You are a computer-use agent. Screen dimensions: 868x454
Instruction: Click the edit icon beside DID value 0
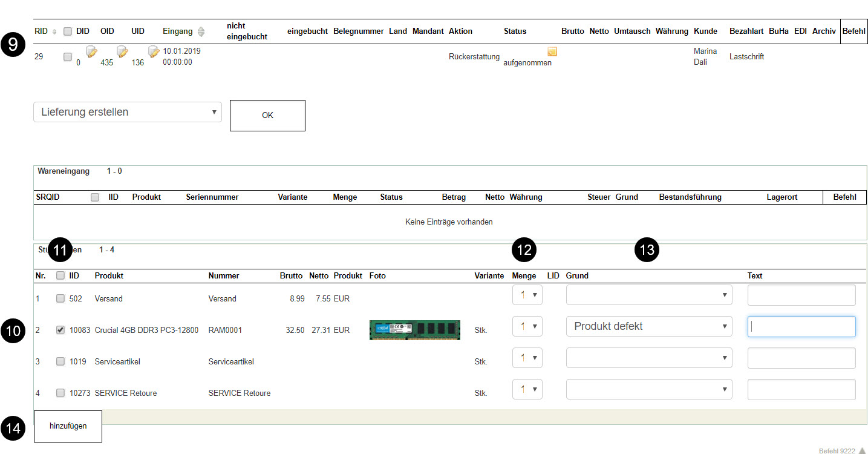(91, 52)
